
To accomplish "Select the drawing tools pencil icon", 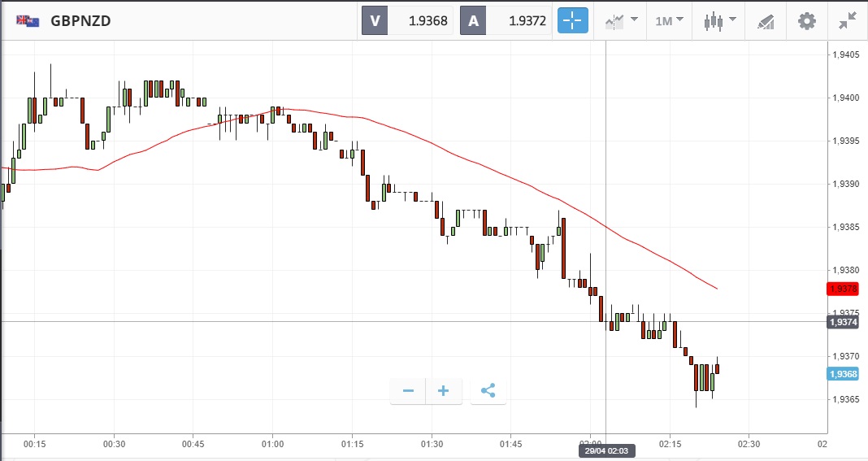I will click(x=766, y=21).
